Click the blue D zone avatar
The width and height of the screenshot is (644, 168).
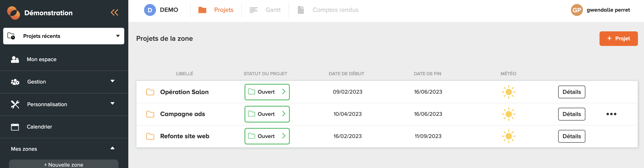tap(150, 10)
